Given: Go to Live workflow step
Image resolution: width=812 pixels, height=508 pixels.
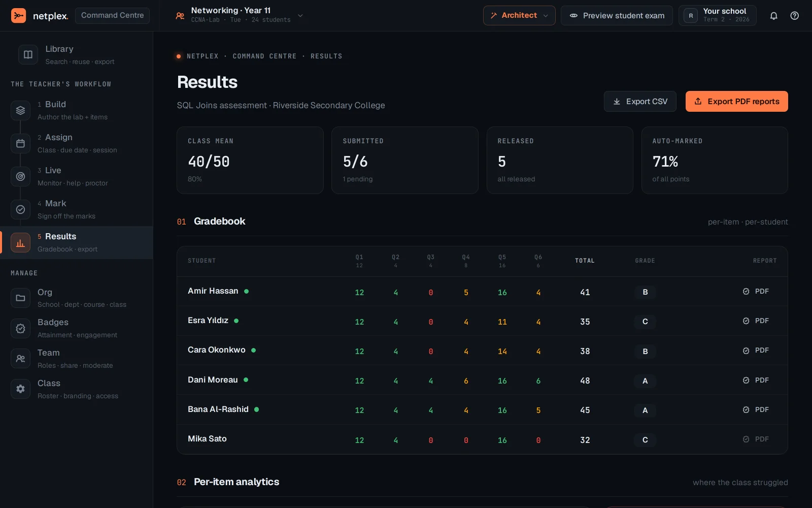Looking at the screenshot, I should pyautogui.click(x=76, y=176).
